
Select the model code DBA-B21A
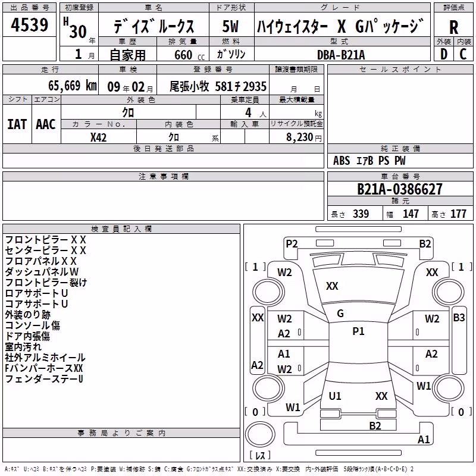tap(341, 55)
